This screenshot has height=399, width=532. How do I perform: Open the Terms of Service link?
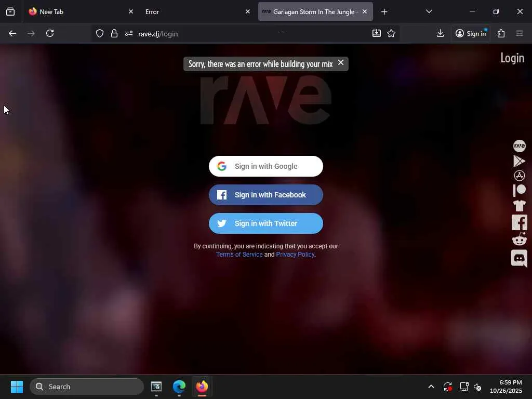click(239, 255)
